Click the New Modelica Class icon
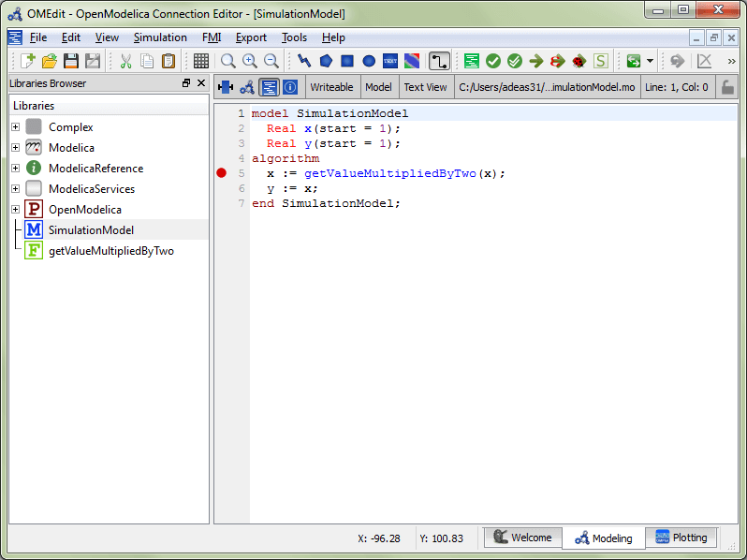 [27, 61]
